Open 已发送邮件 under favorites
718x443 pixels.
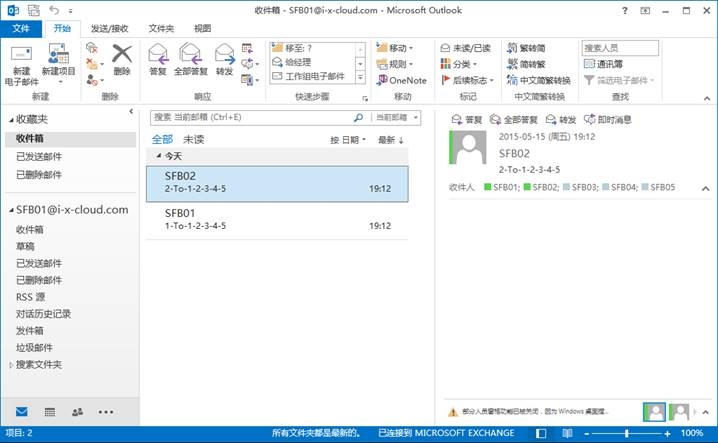(39, 157)
